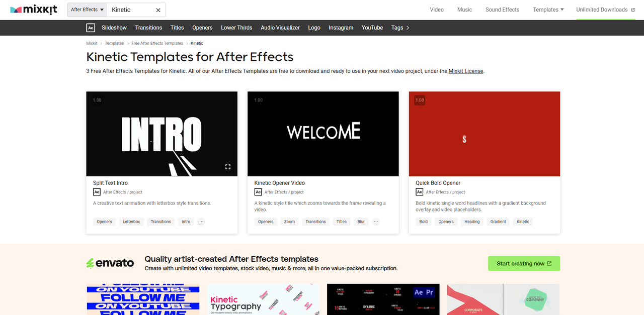The height and width of the screenshot is (315, 644).
Task: Open Quick Bold Opener red thumbnail
Action: point(485,134)
